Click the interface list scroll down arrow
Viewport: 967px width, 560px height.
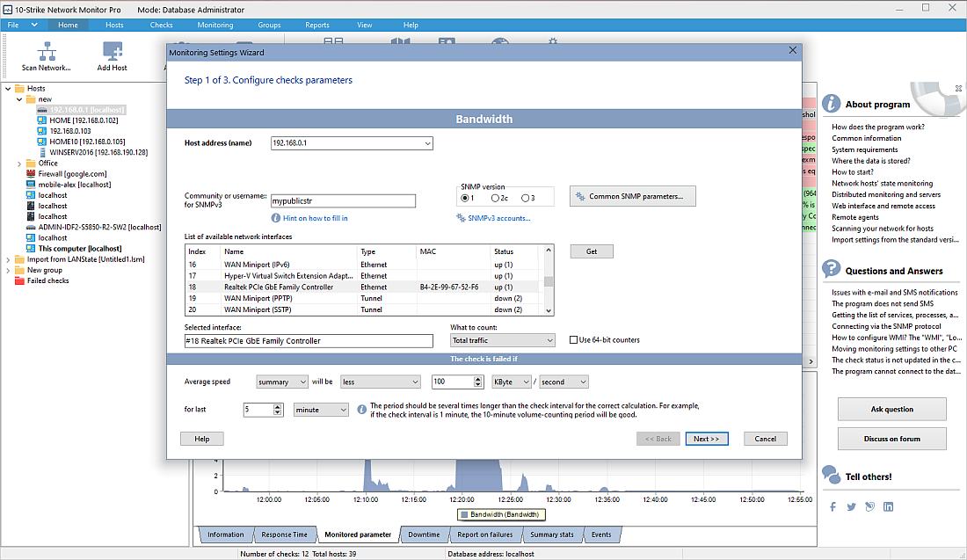tap(549, 310)
